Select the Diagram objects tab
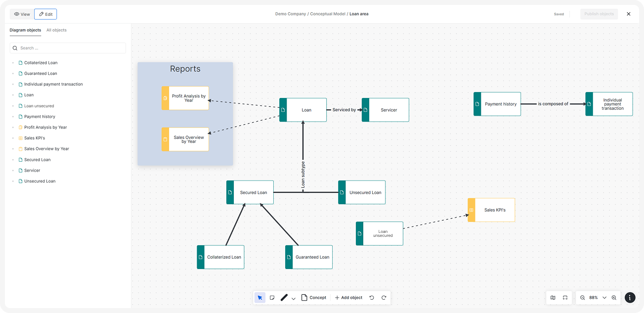This screenshot has width=644, height=313. [x=25, y=30]
